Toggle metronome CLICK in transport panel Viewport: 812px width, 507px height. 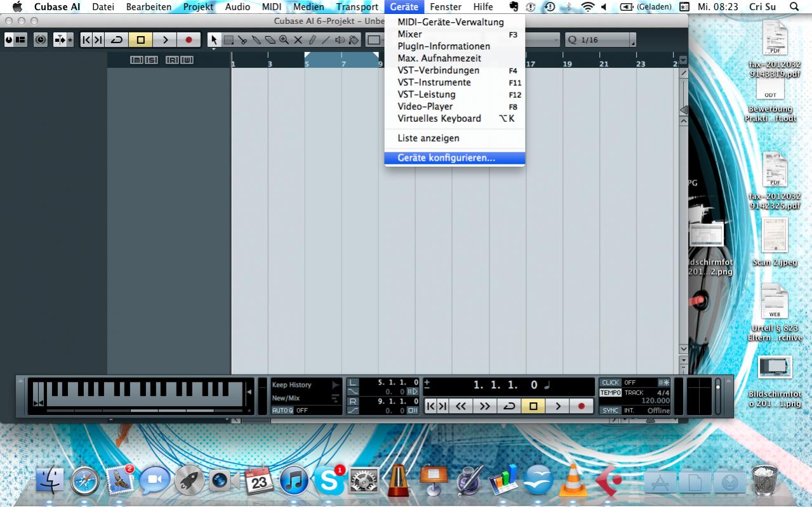tap(610, 383)
